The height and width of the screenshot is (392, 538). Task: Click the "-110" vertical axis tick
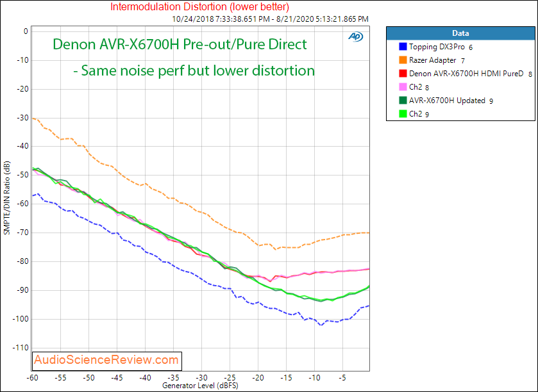point(21,348)
